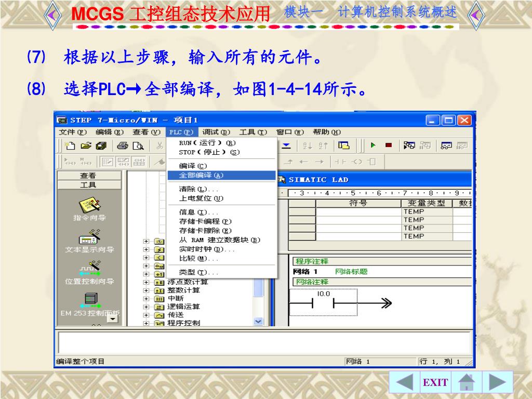This screenshot has width=532, height=399.
Task: Select 实时时钟(D) menu entry
Action: tap(222, 249)
